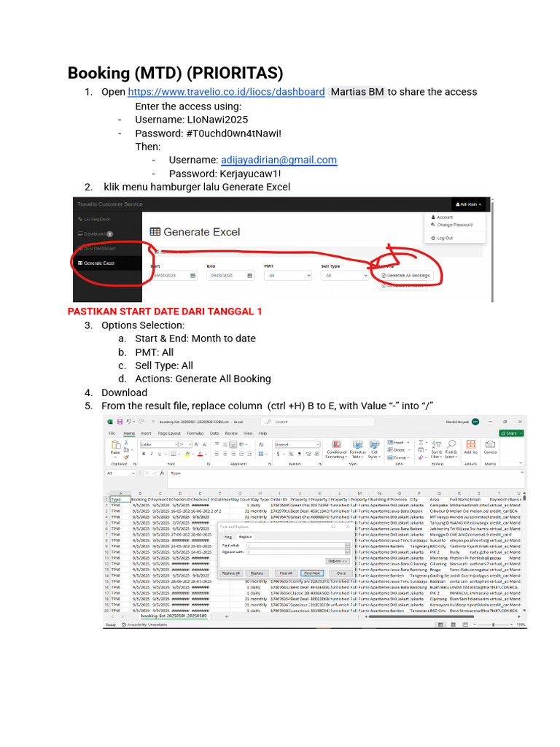Open the PMT dropdown in Travelio
The image size is (560, 747).
287,275
